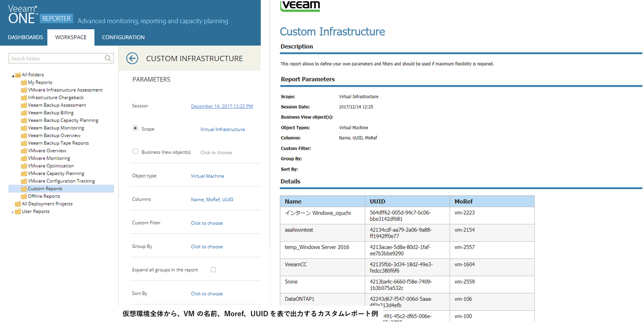Enable Expand all groups in the report
This screenshot has width=644, height=325.
[213, 269]
